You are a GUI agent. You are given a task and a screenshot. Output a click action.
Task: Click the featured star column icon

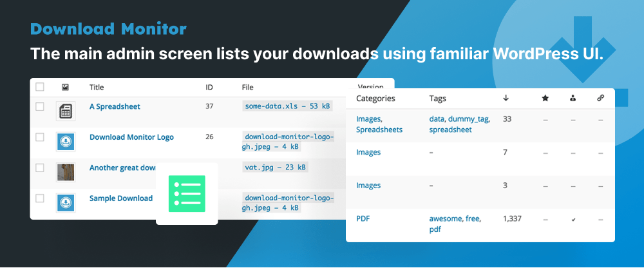(545, 98)
